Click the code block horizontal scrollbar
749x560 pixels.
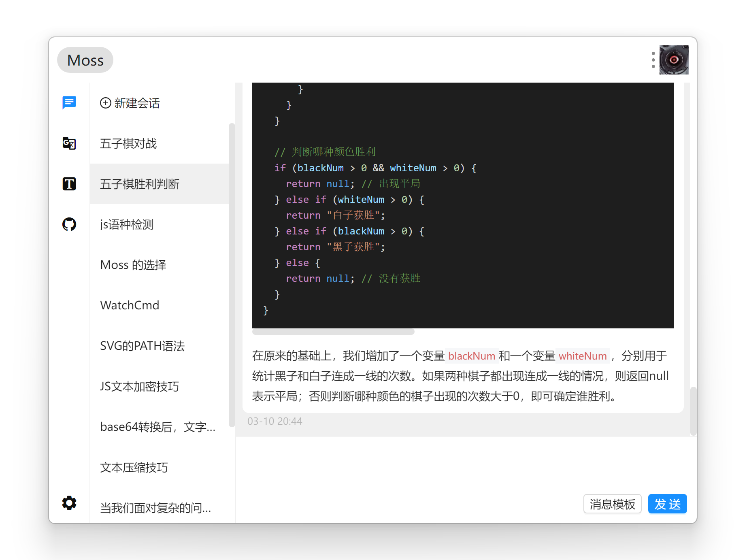(333, 332)
